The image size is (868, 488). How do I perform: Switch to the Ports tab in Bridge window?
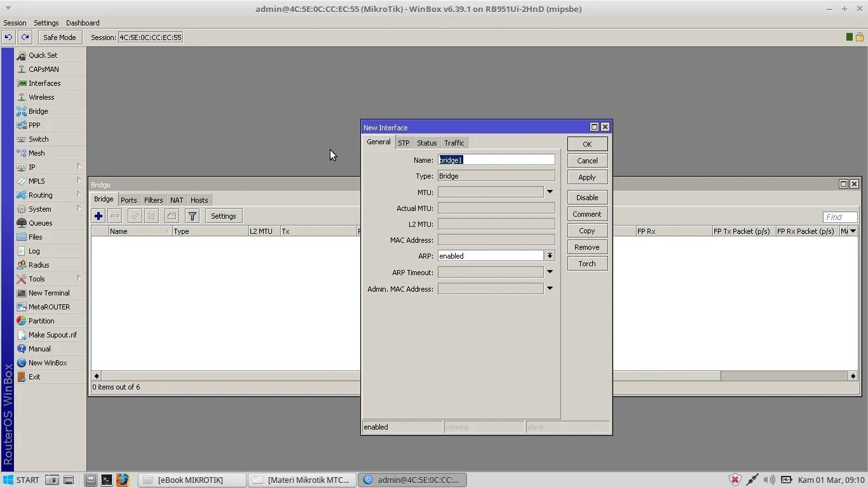pyautogui.click(x=129, y=200)
